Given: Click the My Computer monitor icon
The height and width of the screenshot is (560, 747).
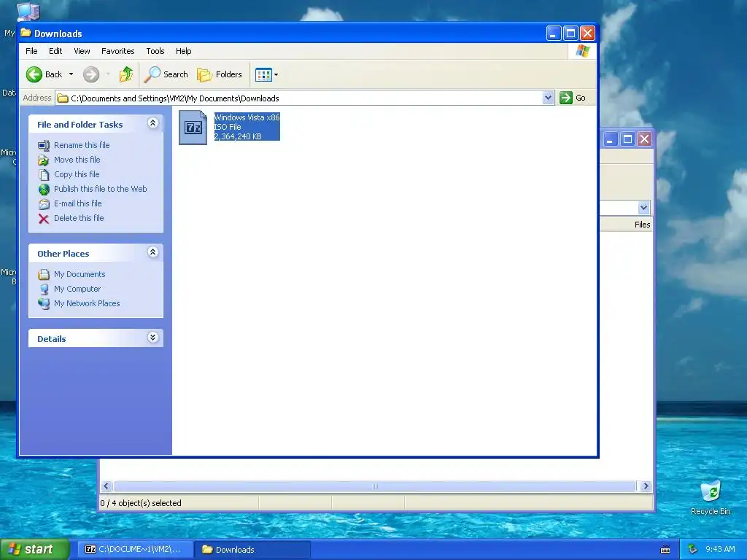Looking at the screenshot, I should click(44, 289).
